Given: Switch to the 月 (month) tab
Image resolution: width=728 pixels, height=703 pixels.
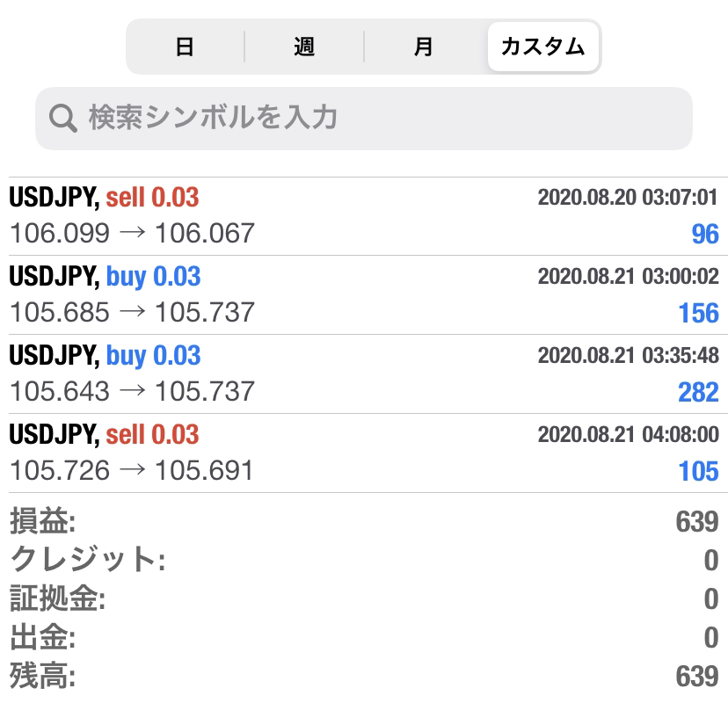Looking at the screenshot, I should point(424,47).
